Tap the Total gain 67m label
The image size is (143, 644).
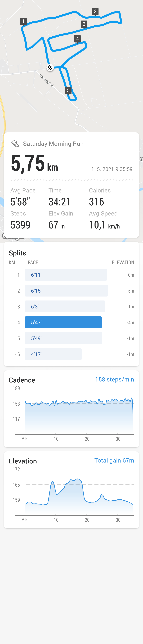point(114,461)
